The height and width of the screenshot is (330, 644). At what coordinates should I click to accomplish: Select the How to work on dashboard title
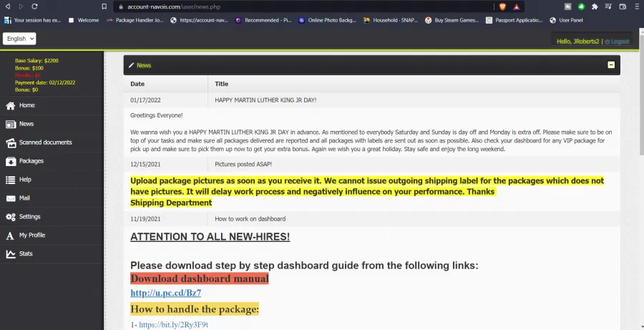[x=250, y=218]
